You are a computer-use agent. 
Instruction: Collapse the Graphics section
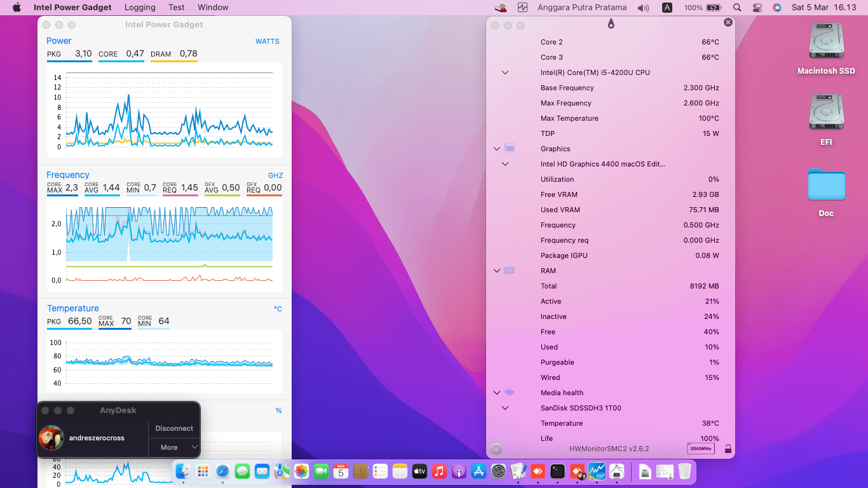tap(497, 149)
